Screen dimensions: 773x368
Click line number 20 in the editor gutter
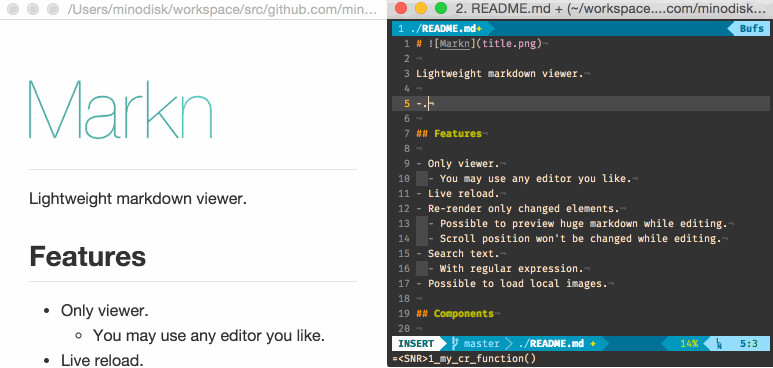[404, 329]
